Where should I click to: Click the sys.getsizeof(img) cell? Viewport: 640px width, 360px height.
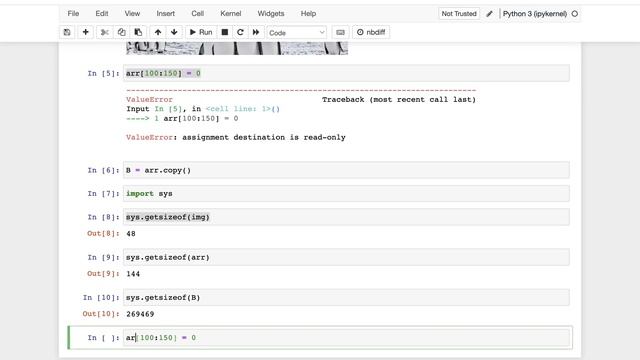(346, 217)
